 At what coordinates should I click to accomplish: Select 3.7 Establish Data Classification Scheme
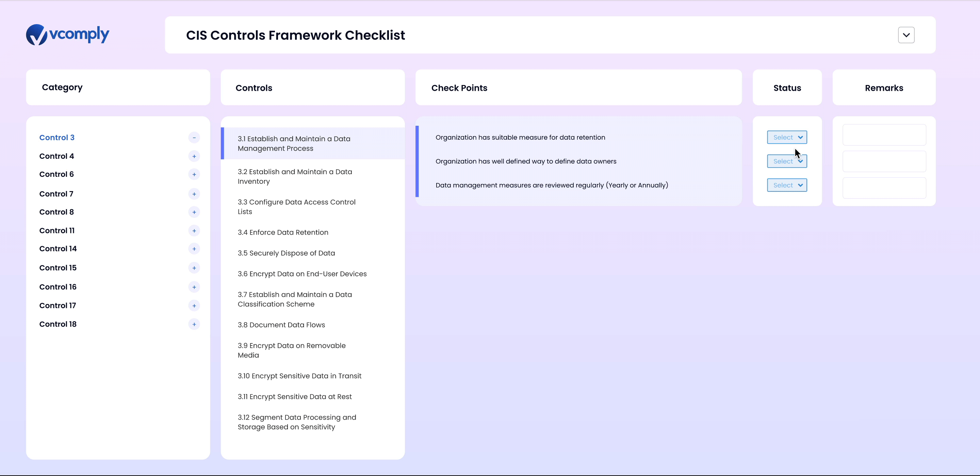[294, 299]
